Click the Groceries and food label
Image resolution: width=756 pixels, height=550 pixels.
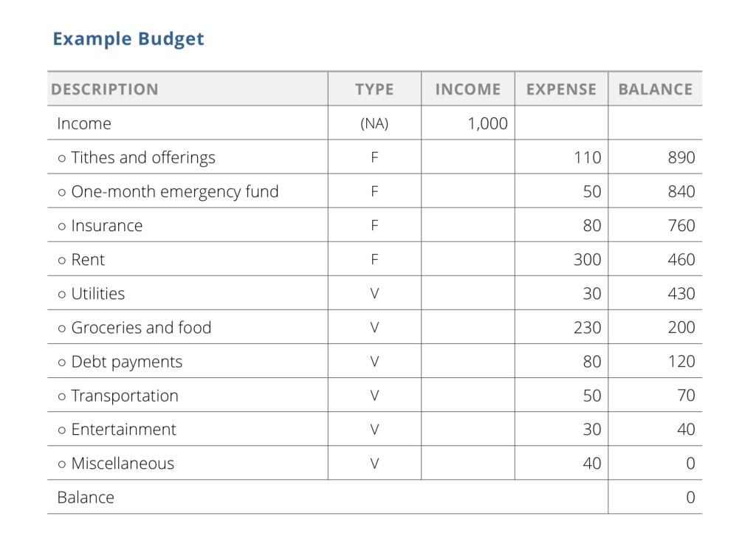click(x=140, y=328)
